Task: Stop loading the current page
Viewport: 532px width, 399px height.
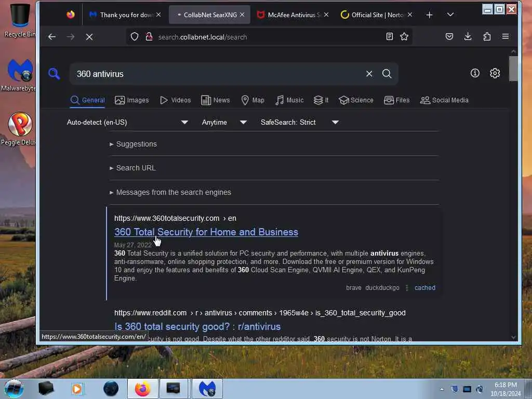Action: click(x=89, y=37)
